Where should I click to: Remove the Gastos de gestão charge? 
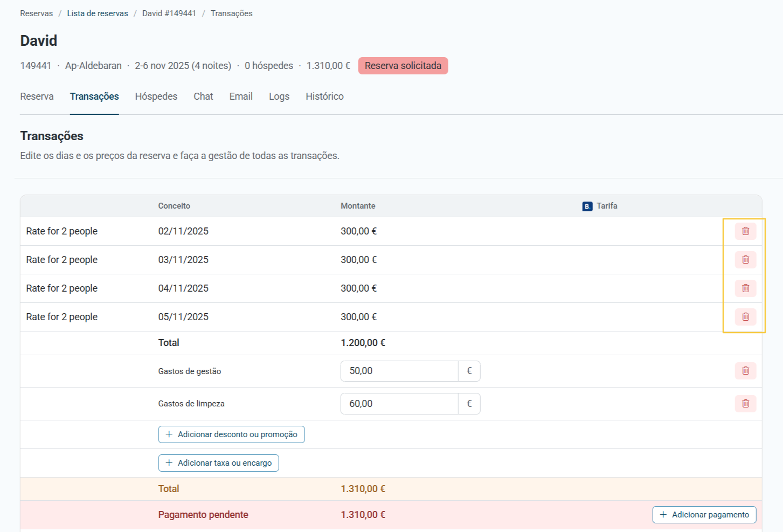tap(745, 371)
